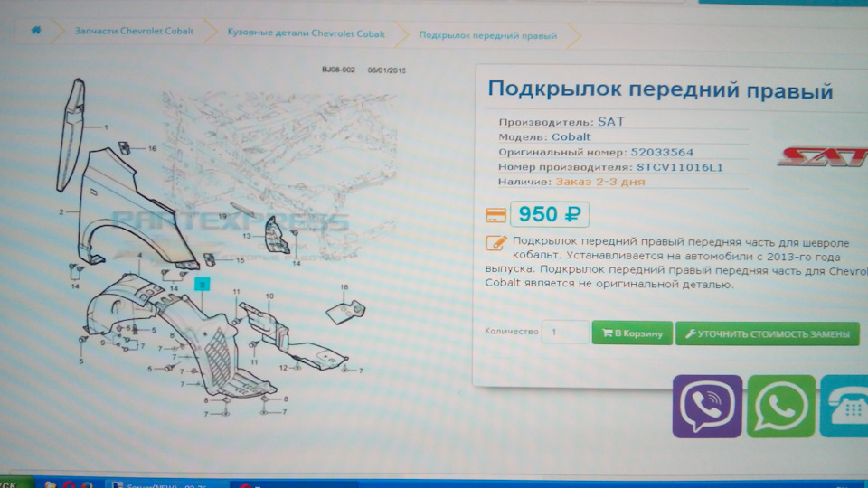Focus the Количество quantity input field
The image size is (868, 488).
[x=564, y=332]
